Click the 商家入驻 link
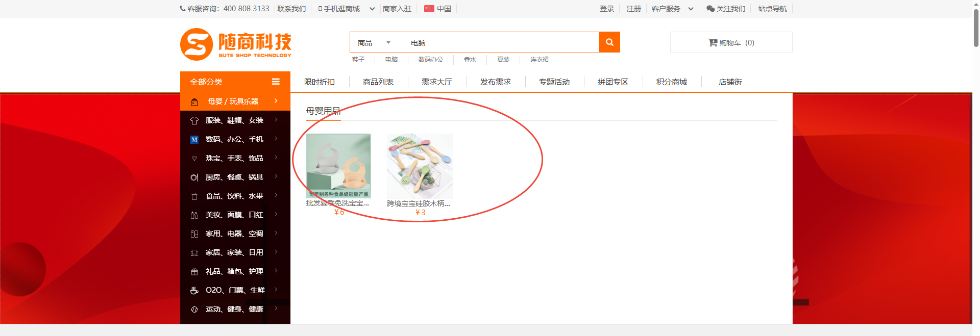 tap(397, 9)
